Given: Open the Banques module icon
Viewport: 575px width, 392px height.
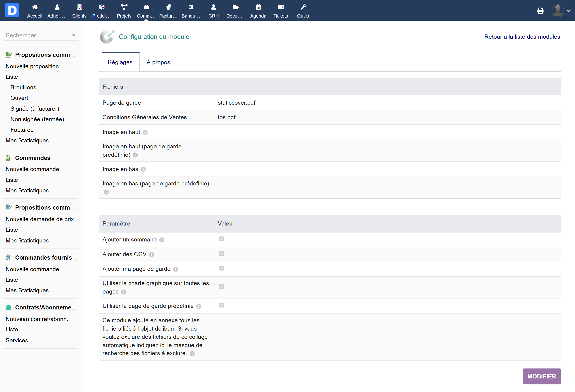Looking at the screenshot, I should click(191, 7).
